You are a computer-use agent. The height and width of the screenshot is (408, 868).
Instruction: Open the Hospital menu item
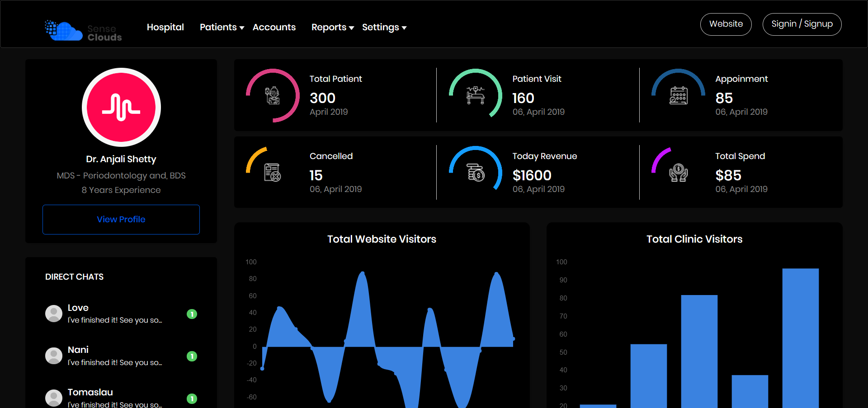[x=165, y=27]
